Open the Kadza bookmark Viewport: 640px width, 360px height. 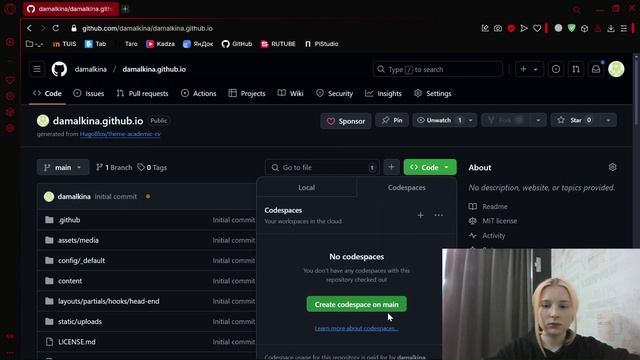pos(160,44)
